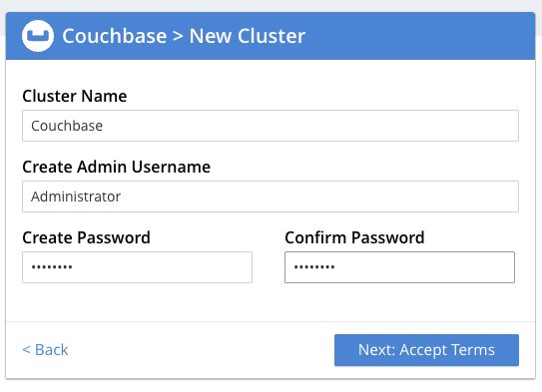Click the Confirm Password field
Screen dimensions: 542x392
(399, 267)
